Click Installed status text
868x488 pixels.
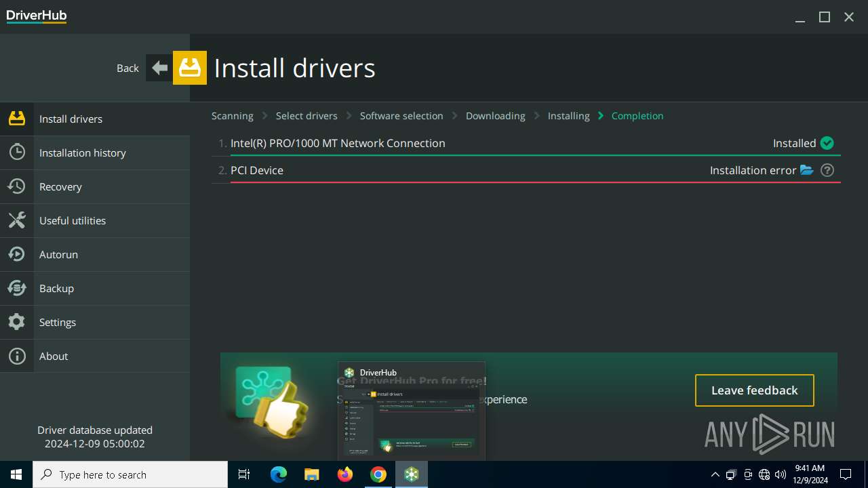click(794, 143)
